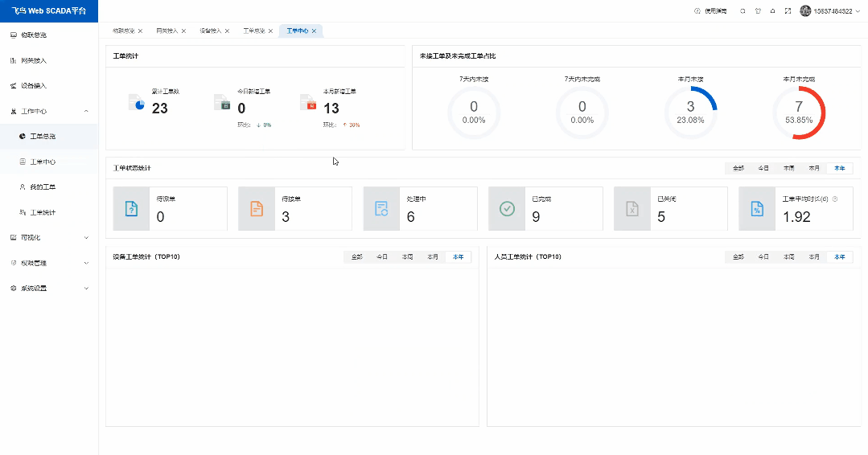This screenshot has height=455, width=868.
Task: Select 本月 filter in 设备工单统计
Action: tap(433, 257)
